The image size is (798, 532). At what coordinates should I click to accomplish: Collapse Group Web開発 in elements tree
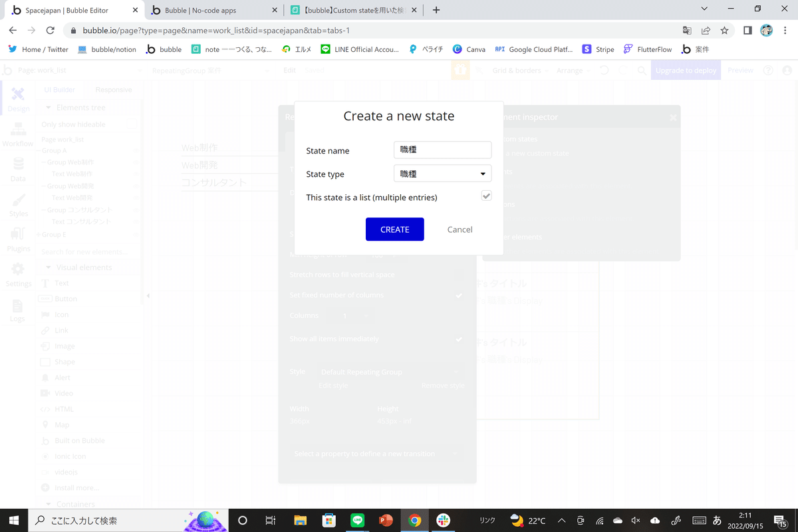[x=43, y=186]
